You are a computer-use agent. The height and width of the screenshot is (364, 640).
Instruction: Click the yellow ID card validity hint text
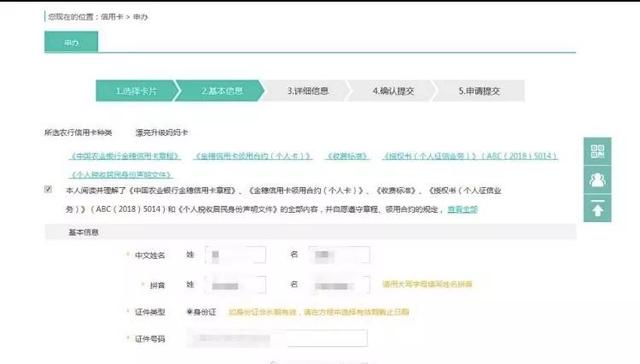319,312
